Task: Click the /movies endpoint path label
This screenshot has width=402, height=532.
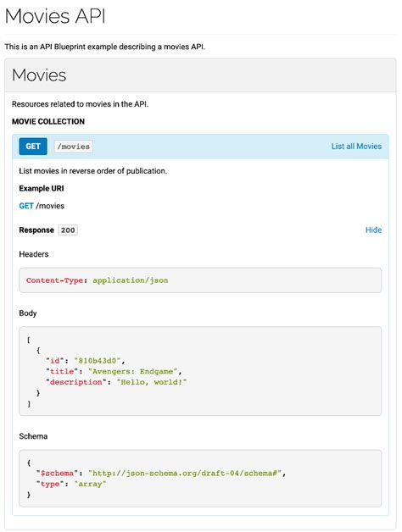Action: [x=74, y=147]
